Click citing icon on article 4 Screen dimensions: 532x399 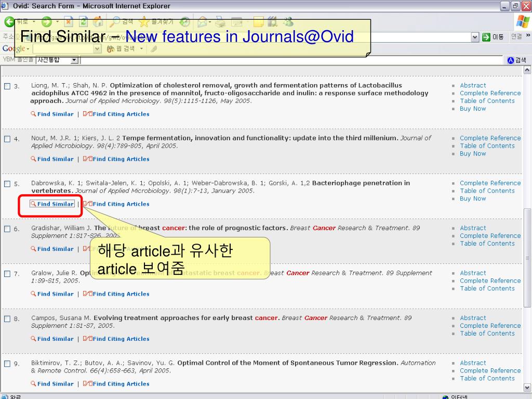87,159
